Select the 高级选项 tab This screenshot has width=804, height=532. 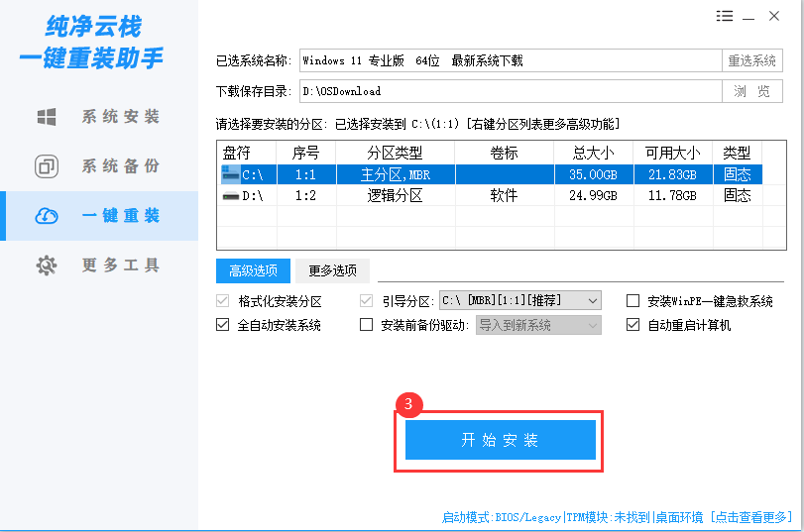click(254, 270)
